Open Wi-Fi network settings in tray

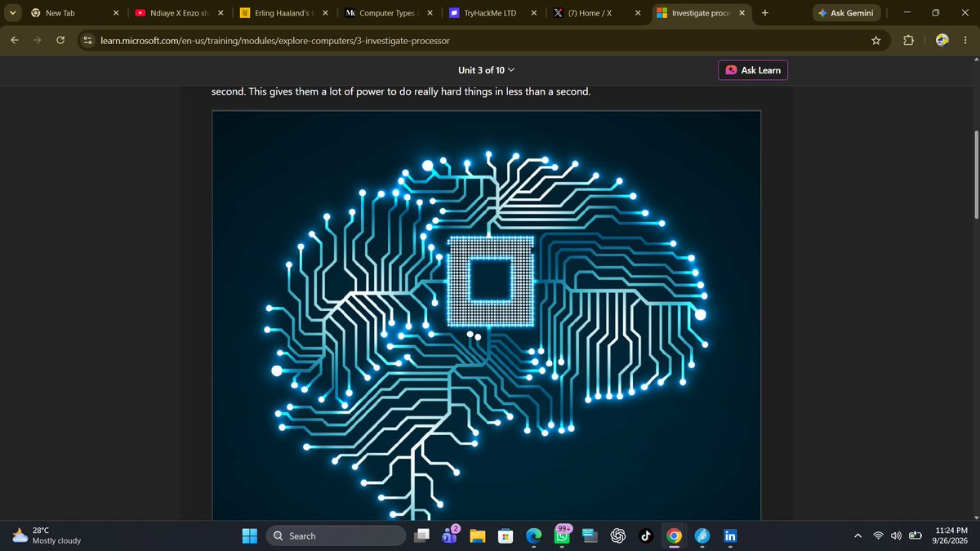879,535
